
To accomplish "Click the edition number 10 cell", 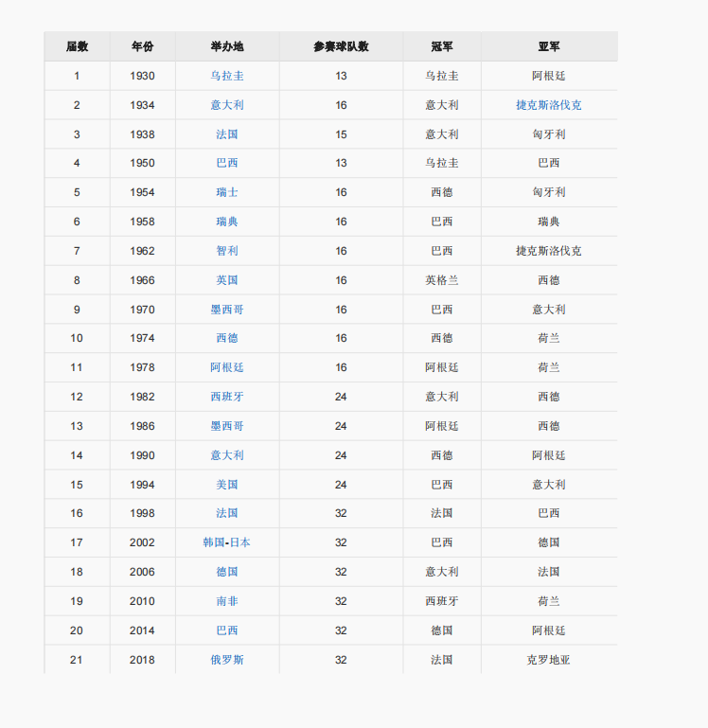I will (77, 338).
